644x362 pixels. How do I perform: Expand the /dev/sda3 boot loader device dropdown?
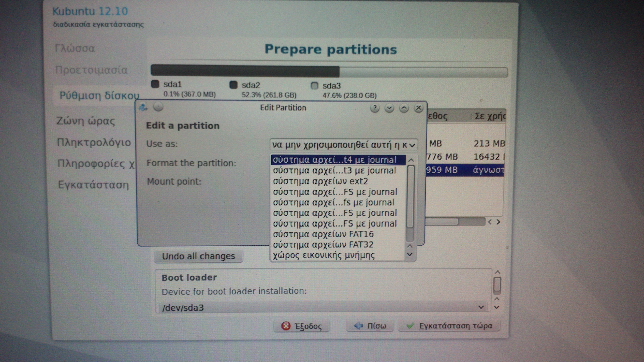322,307
